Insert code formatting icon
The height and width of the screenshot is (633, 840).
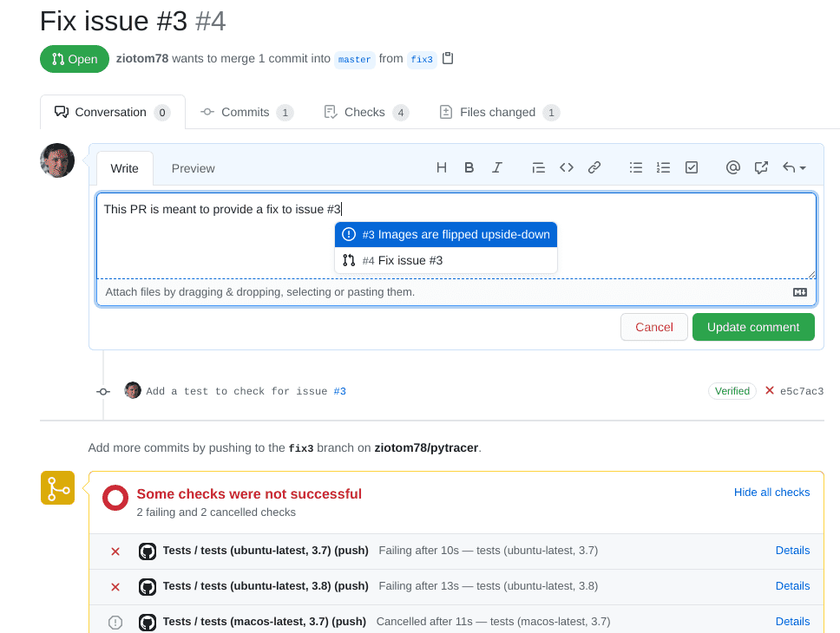tap(567, 168)
